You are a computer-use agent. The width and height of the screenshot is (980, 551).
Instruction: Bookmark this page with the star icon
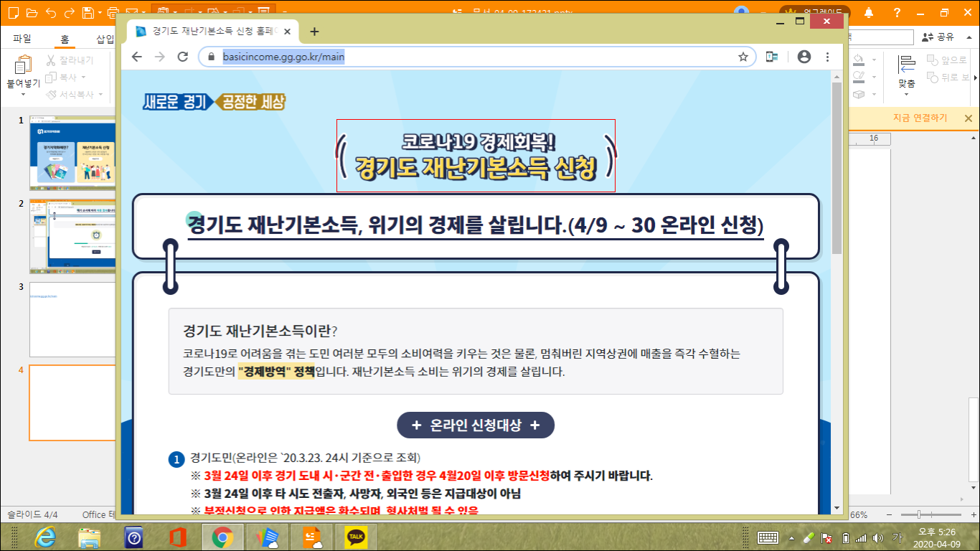(743, 57)
